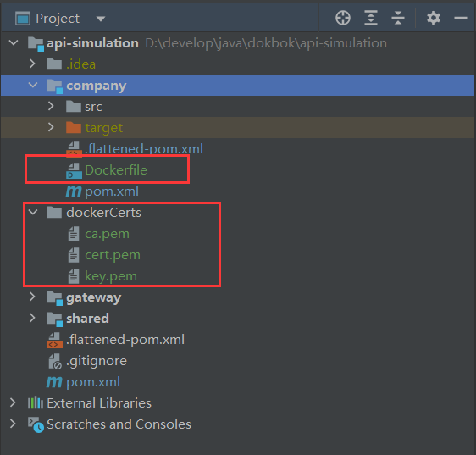This screenshot has height=455, width=476.
Task: Click the Collapse All icon in toolbar
Action: (x=398, y=18)
